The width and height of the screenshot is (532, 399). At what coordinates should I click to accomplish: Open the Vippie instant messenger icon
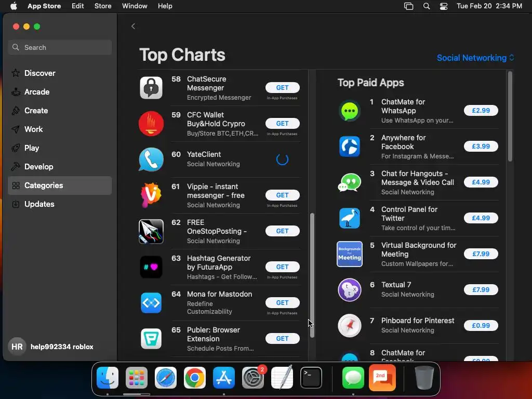tap(151, 195)
